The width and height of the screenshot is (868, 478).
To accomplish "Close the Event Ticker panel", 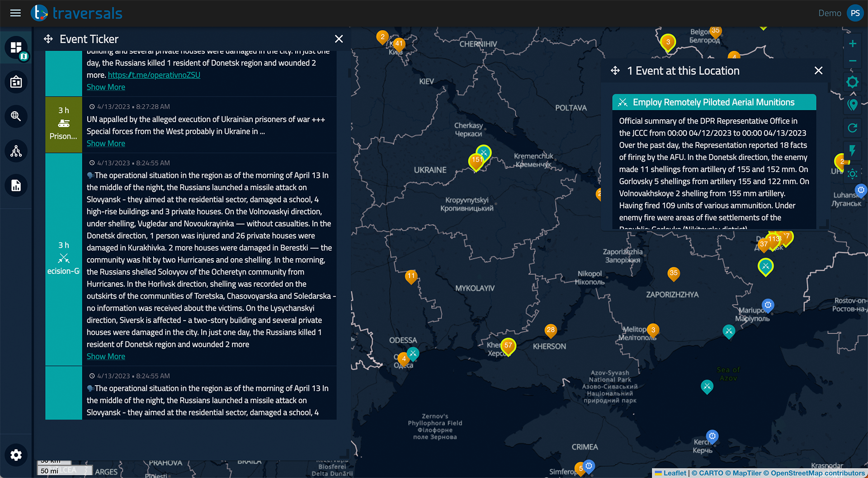I will coord(339,39).
